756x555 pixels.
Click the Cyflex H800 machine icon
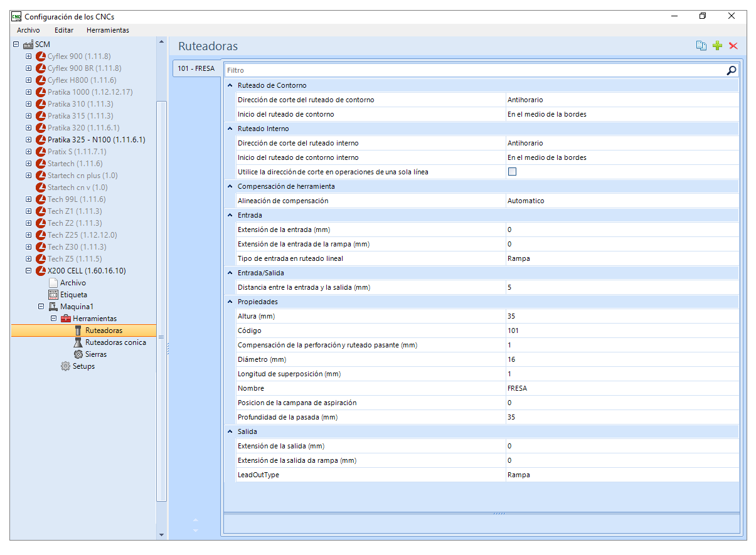(x=41, y=80)
